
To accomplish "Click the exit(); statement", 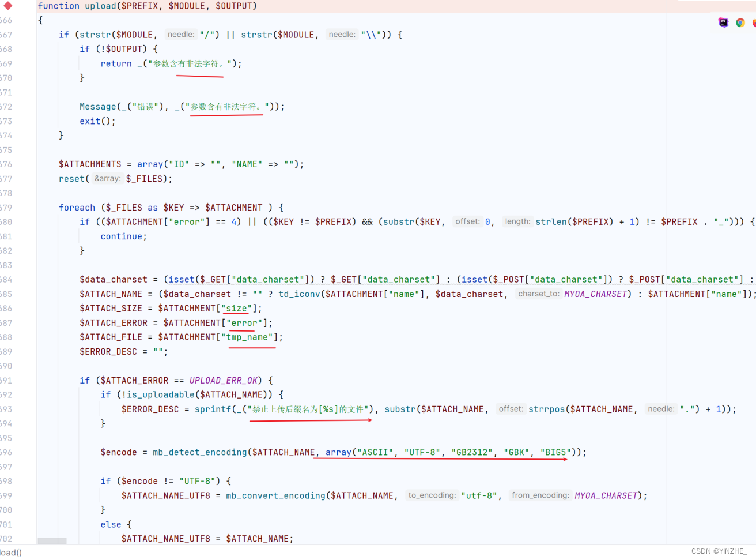I will [x=97, y=121].
